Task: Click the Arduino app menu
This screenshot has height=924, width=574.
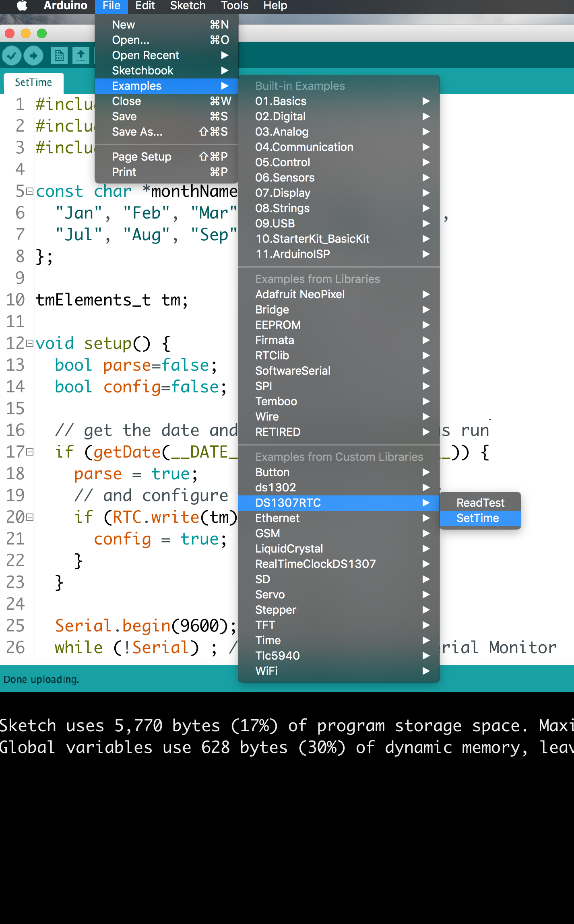Action: (x=66, y=6)
